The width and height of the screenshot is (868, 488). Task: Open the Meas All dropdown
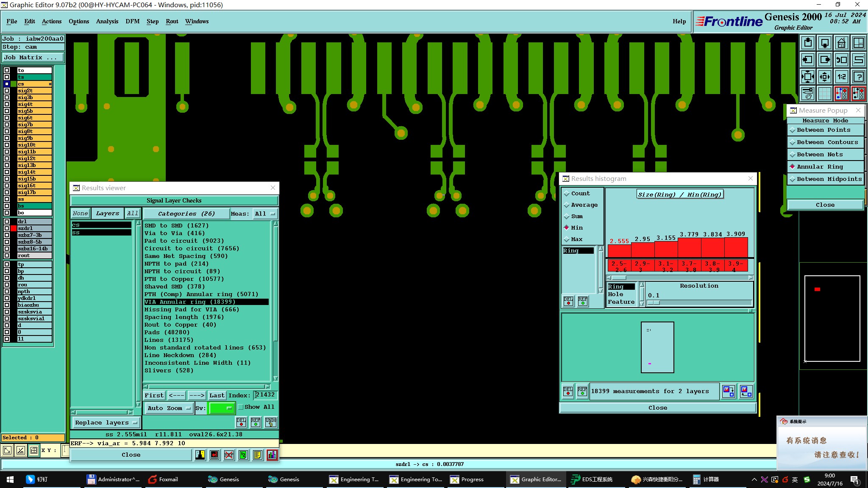pos(265,214)
